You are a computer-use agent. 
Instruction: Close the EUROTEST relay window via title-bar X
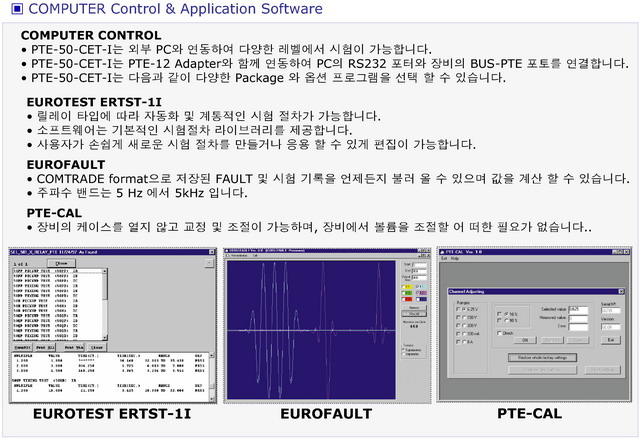click(x=212, y=252)
